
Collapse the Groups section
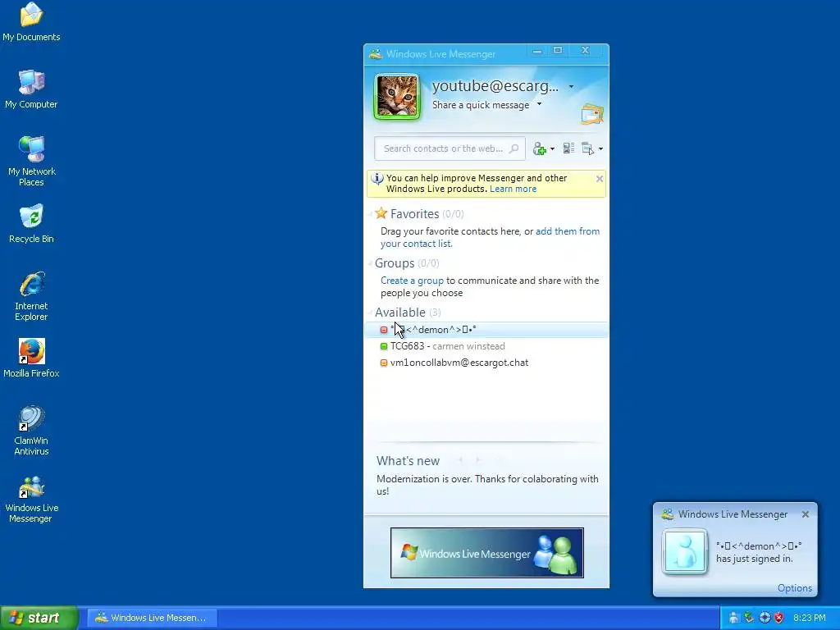(370, 263)
